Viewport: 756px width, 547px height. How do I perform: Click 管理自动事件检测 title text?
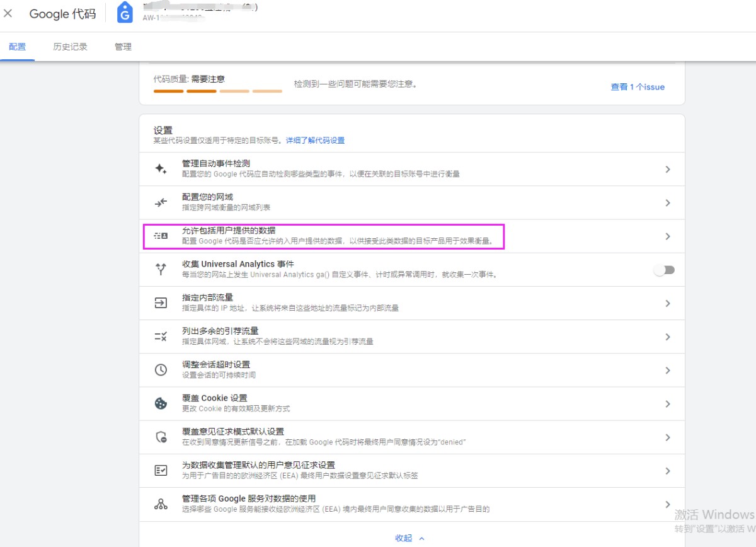point(216,163)
